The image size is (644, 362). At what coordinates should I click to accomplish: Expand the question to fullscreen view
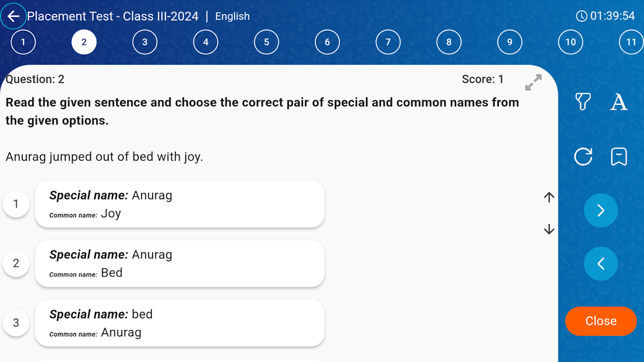(533, 82)
